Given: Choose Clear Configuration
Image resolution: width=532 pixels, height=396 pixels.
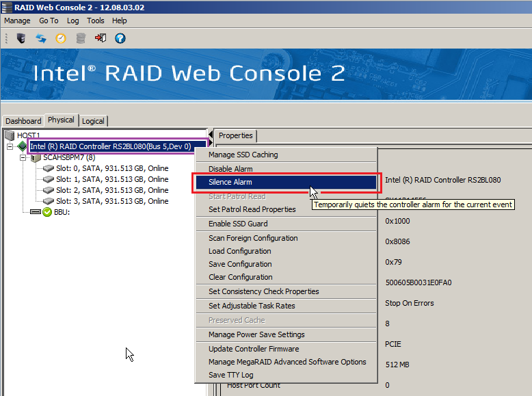Looking at the screenshot, I should point(286,277).
